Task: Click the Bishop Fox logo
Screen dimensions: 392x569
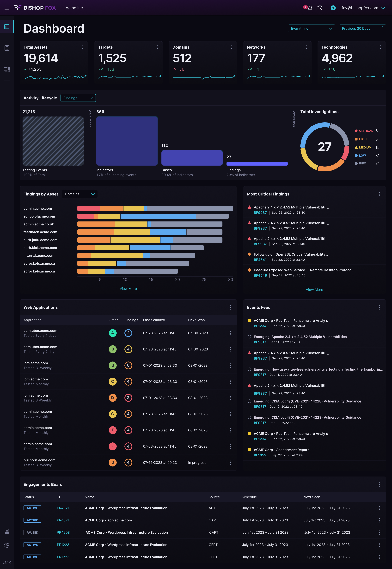Action: (x=35, y=8)
